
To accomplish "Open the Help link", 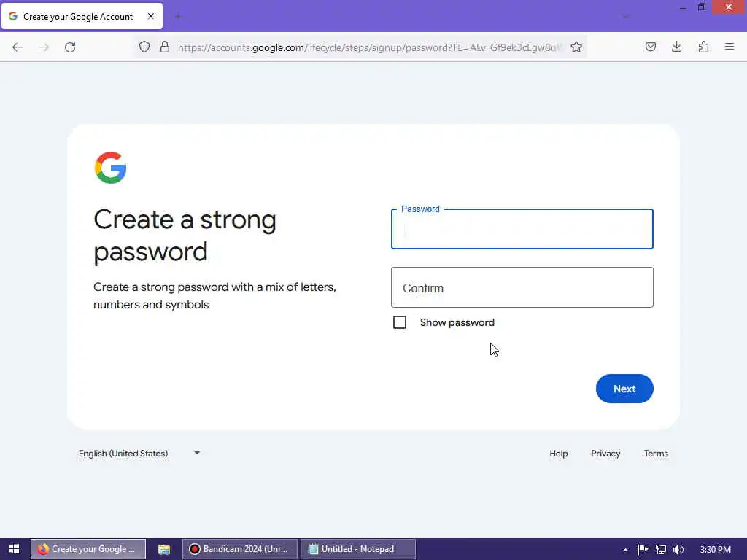I will [558, 454].
